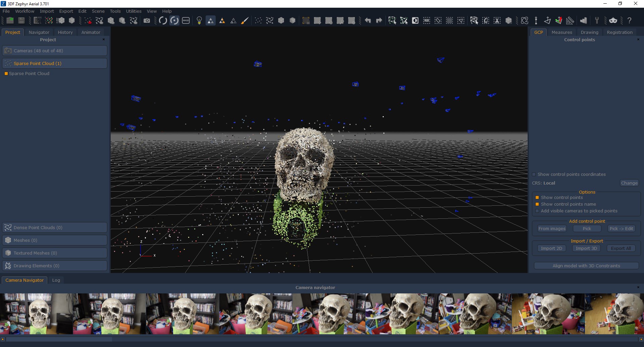Toggle the lightbulb lighting icon
This screenshot has width=644, height=347.
click(199, 20)
